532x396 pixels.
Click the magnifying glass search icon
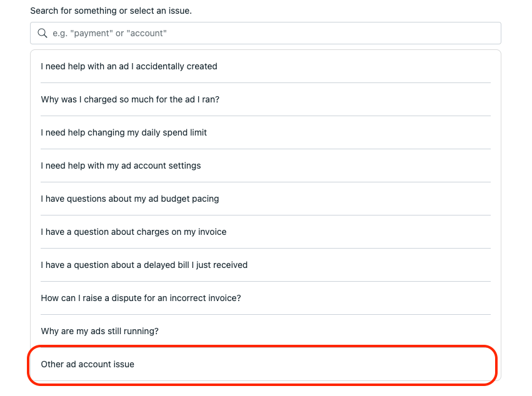pyautogui.click(x=43, y=33)
